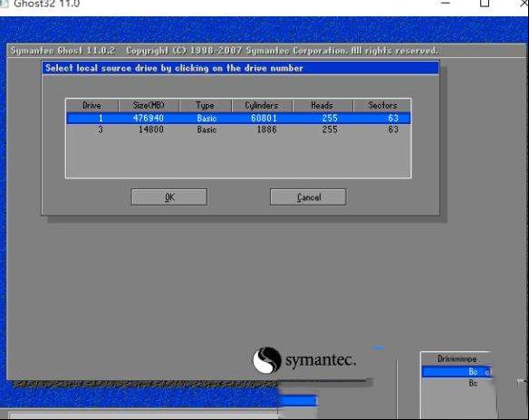Click the 255 heads value in drive 1 row
The width and height of the screenshot is (529, 420).
click(330, 119)
